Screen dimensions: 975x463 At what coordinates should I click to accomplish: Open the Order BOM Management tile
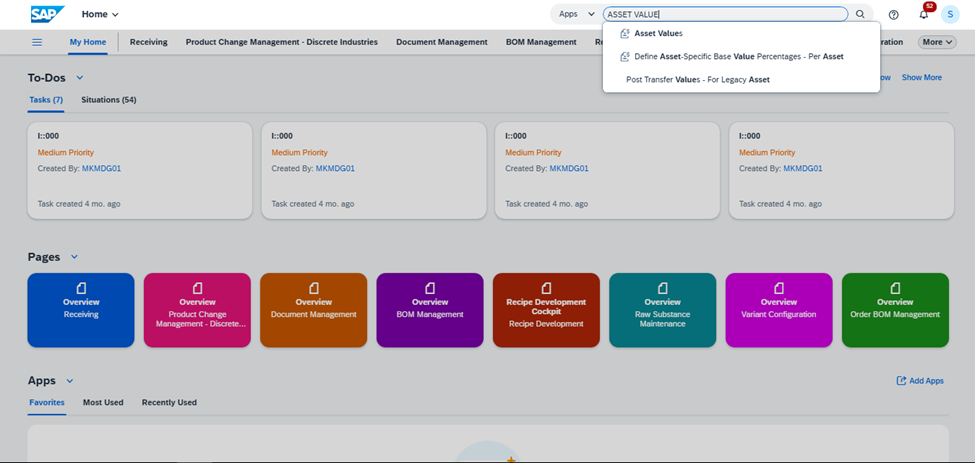point(895,309)
